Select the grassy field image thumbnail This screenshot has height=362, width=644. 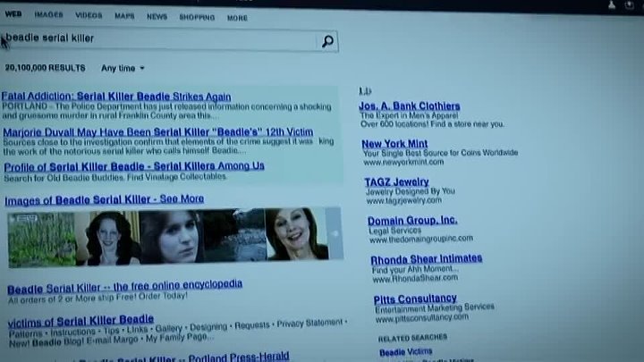(42, 238)
